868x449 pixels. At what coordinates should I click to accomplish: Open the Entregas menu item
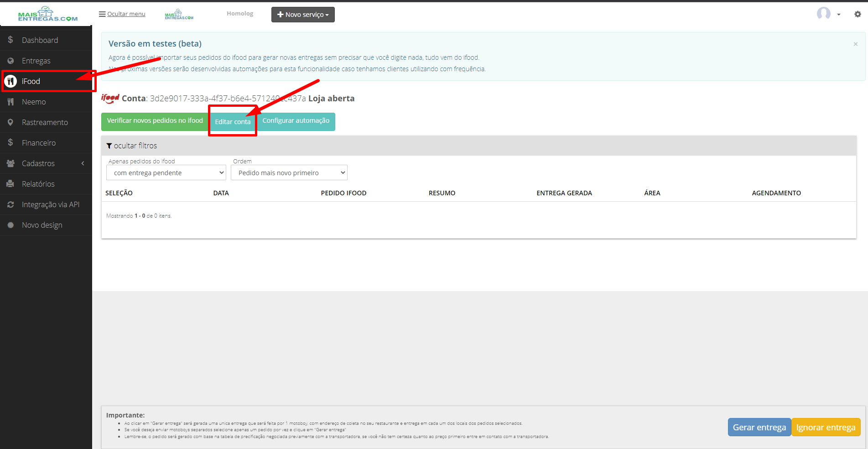[46, 61]
